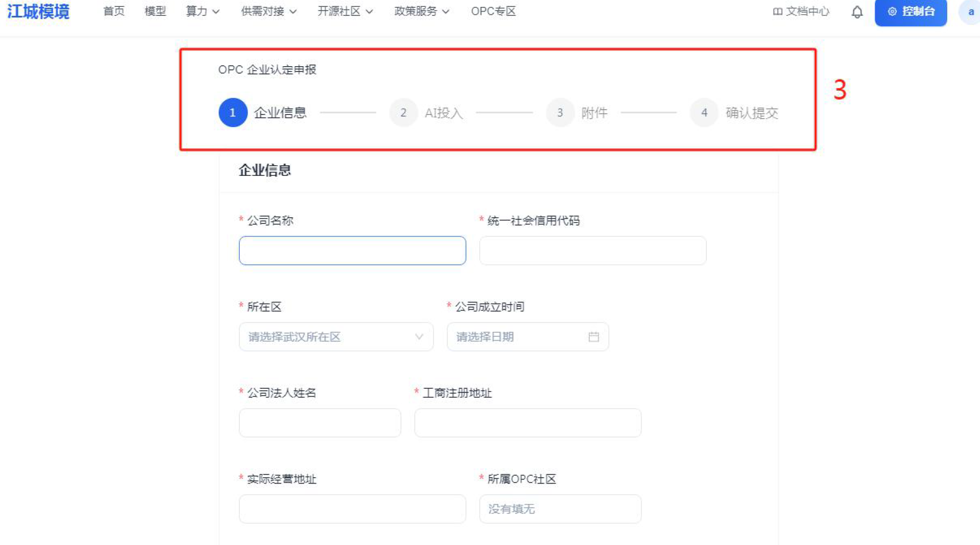Viewport: 980px width, 545px height.
Task: Click step 4 circle 确认提交
Action: (704, 112)
